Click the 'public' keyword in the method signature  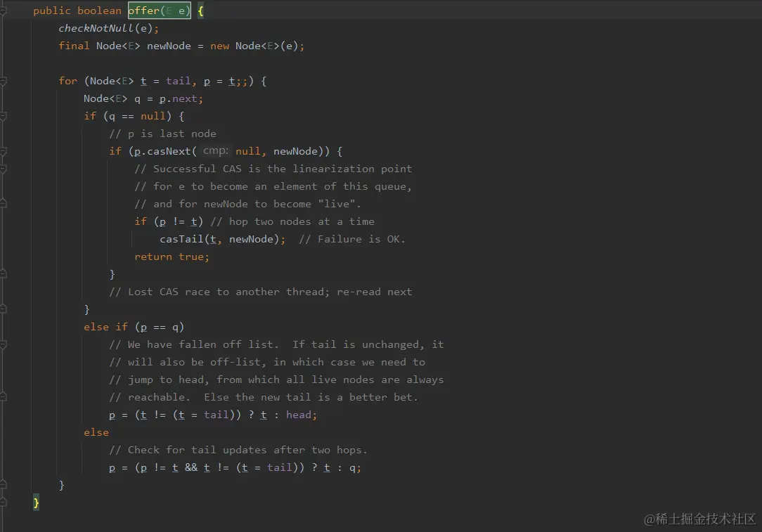tap(51, 11)
